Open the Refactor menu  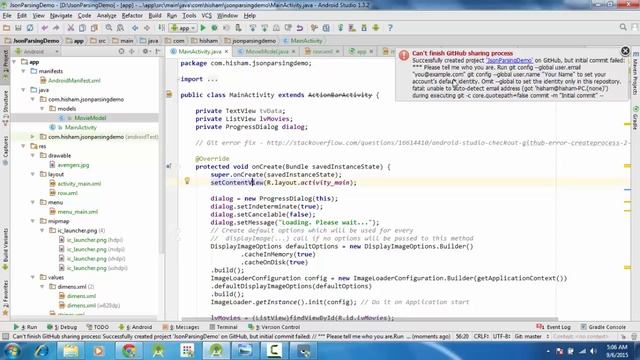[132, 16]
